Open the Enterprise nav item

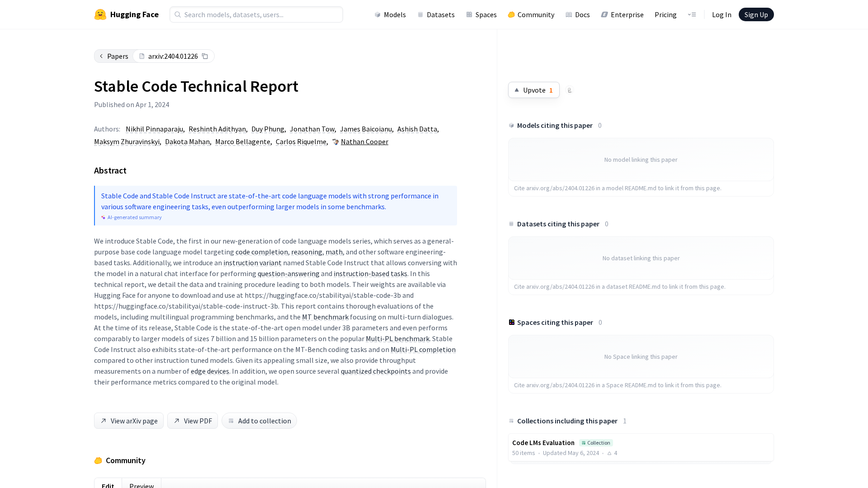click(622, 14)
